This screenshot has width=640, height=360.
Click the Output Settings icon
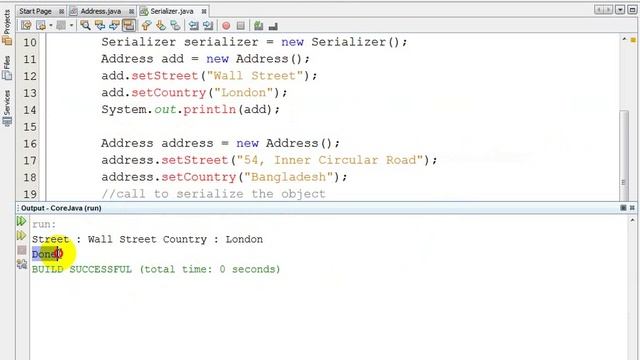pos(22,264)
